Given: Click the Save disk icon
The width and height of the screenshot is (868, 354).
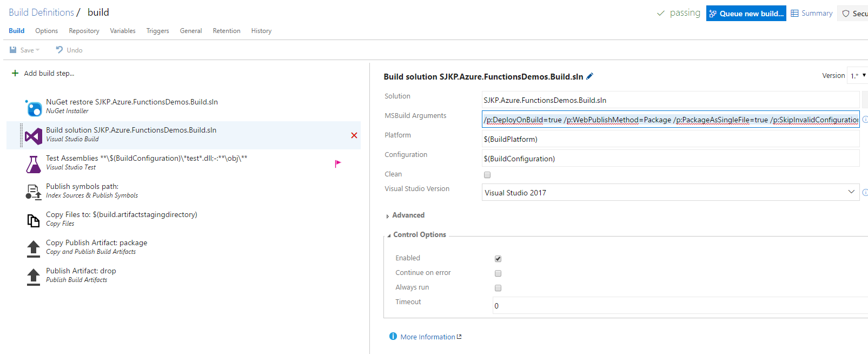Looking at the screenshot, I should (x=13, y=50).
